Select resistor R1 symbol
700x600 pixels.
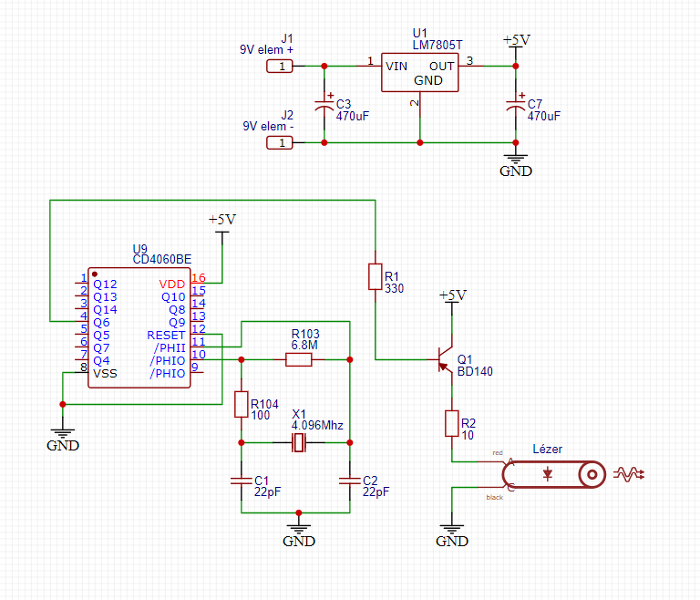(375, 277)
